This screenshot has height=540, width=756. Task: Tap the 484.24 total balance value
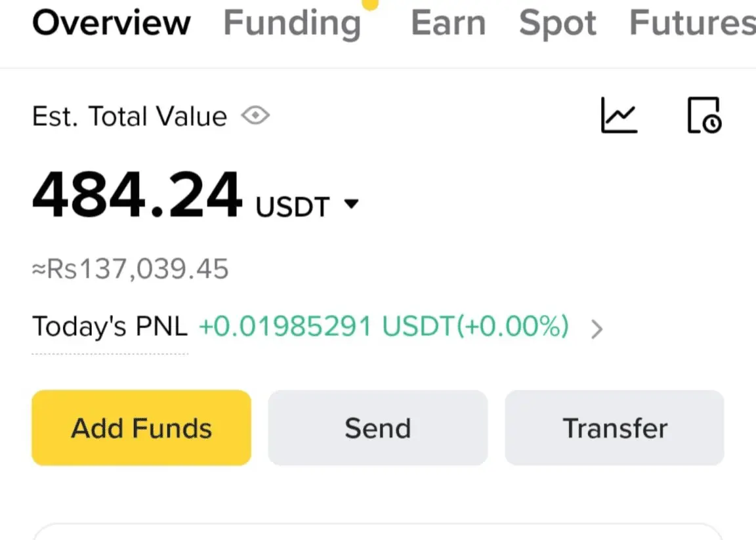point(137,196)
